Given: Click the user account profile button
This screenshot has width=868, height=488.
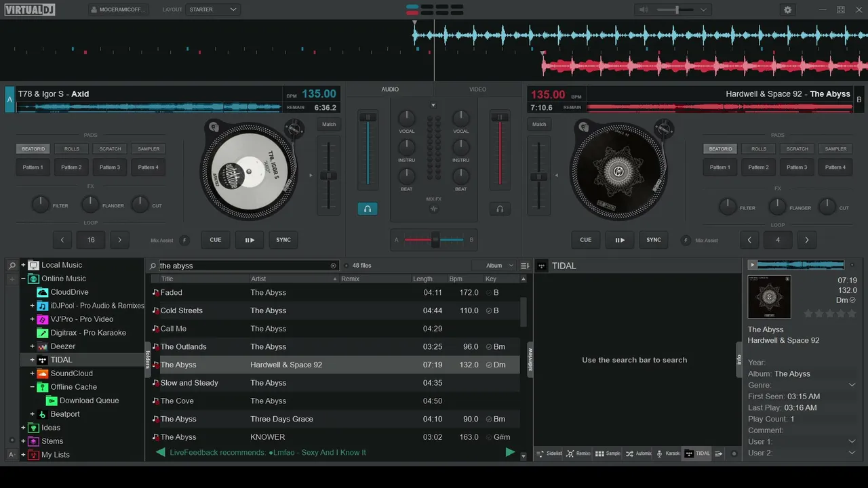Looking at the screenshot, I should pyautogui.click(x=119, y=9).
